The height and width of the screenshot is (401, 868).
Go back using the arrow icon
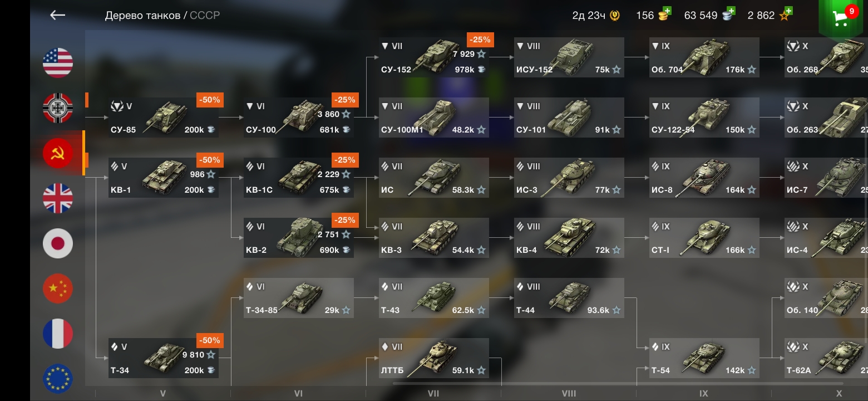58,15
